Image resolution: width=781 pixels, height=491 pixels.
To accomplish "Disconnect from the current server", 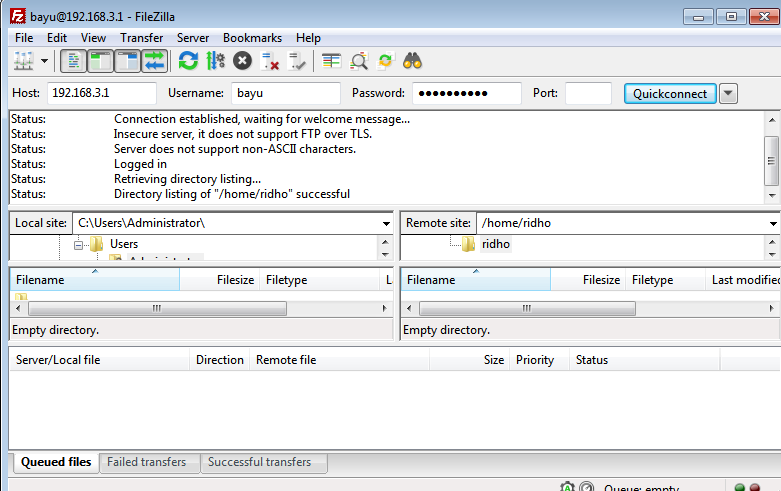I will pyautogui.click(x=269, y=61).
